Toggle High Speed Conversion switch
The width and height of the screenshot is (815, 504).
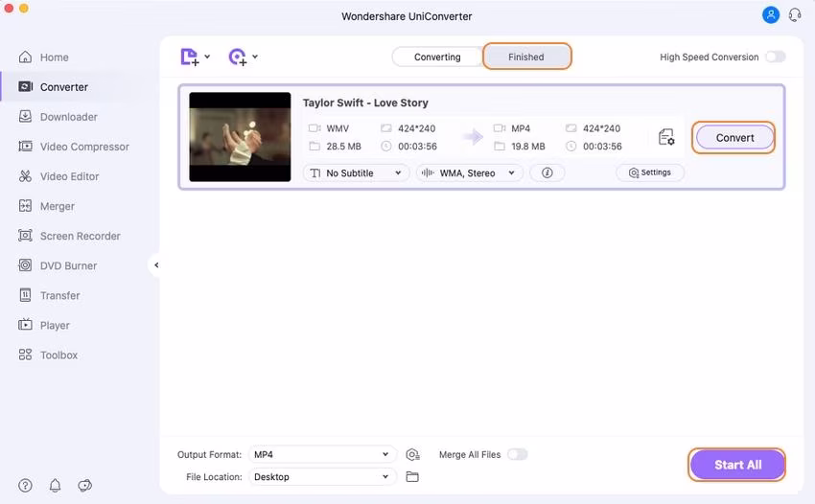pos(775,57)
